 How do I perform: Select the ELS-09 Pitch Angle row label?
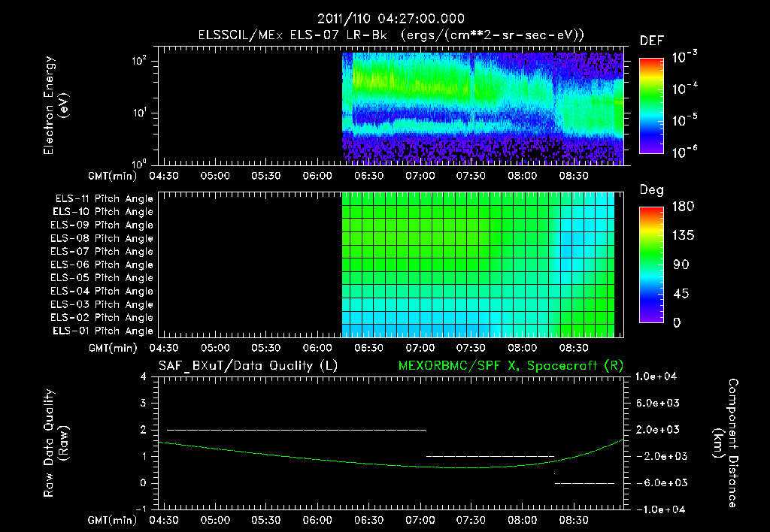102,225
